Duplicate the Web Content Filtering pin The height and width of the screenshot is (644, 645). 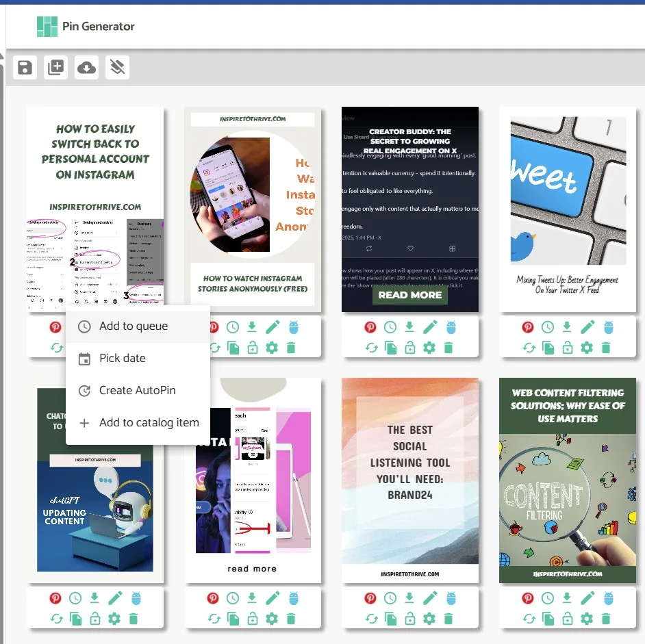click(548, 619)
